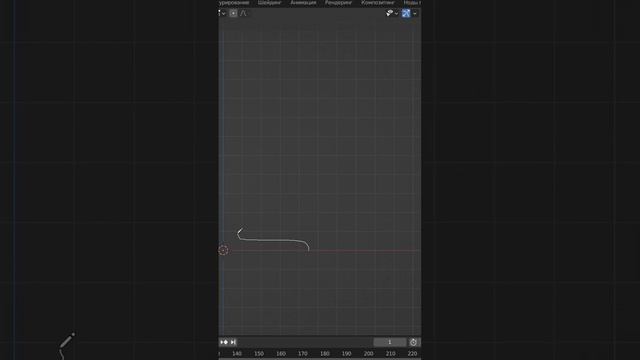Screen dimensions: 640x360
Task: Toggle the preview range clock icon
Action: click(413, 342)
